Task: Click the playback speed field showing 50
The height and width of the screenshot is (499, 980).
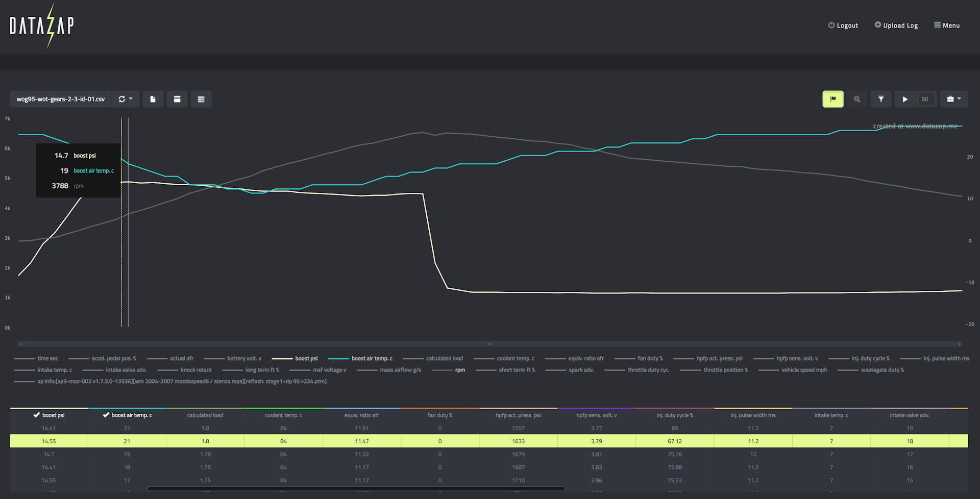Action: [925, 99]
